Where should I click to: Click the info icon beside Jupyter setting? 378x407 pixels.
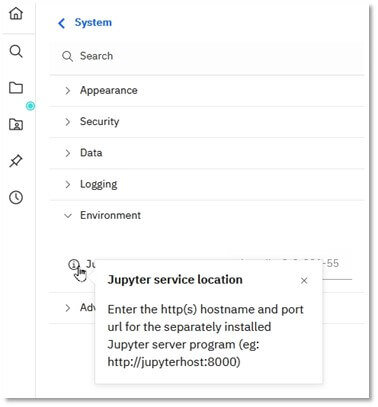pyautogui.click(x=74, y=265)
